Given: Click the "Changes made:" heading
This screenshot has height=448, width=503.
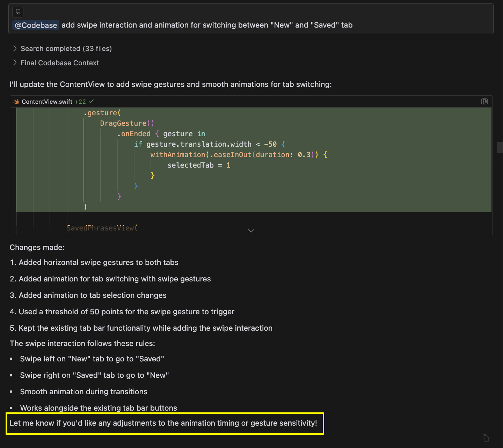Looking at the screenshot, I should 37,248.
